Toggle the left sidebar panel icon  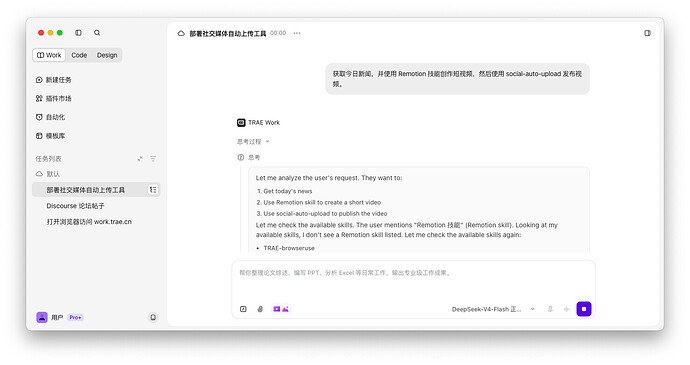[78, 33]
